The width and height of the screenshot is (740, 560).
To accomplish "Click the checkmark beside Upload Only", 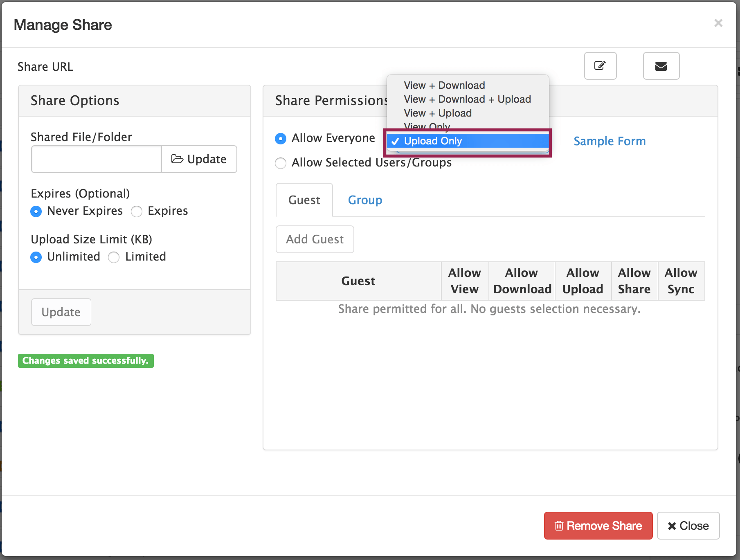I will pos(395,141).
